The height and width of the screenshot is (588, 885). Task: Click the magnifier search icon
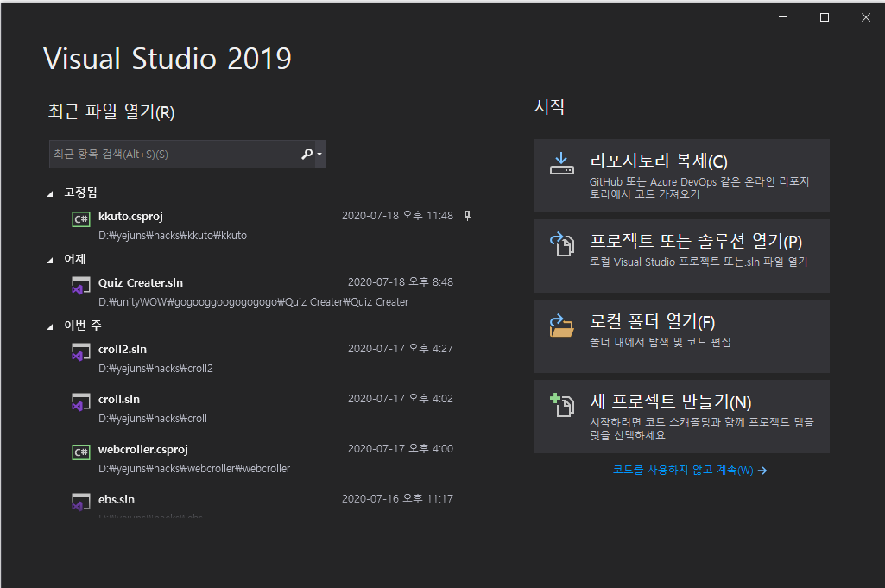pos(307,154)
